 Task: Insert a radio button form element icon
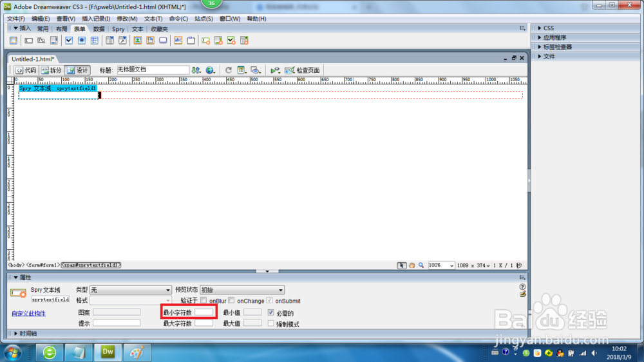82,41
